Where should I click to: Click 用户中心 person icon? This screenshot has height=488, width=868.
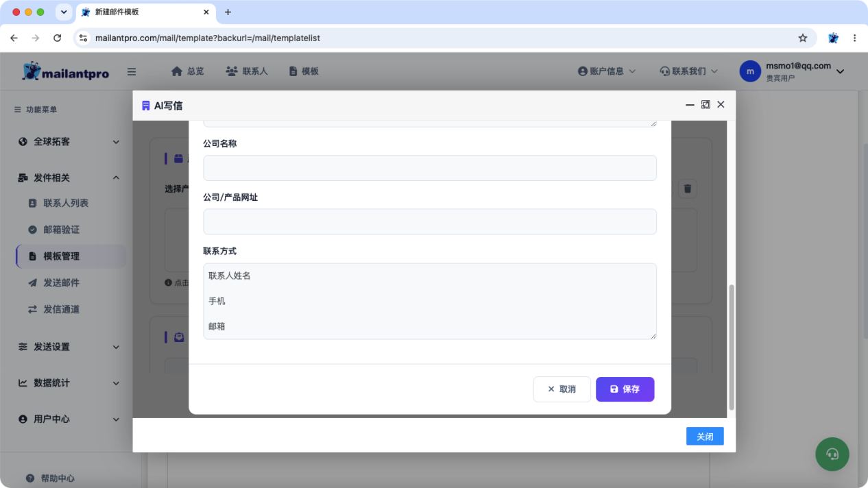point(23,419)
